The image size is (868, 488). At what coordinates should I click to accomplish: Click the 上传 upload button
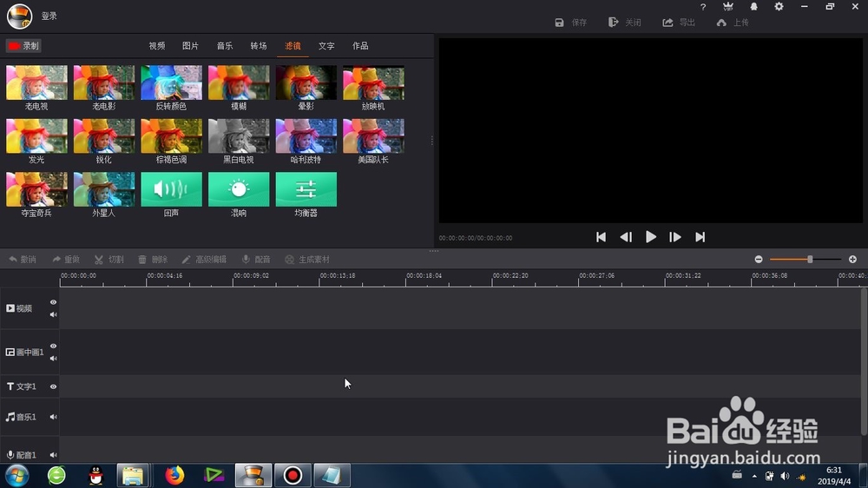pyautogui.click(x=733, y=23)
